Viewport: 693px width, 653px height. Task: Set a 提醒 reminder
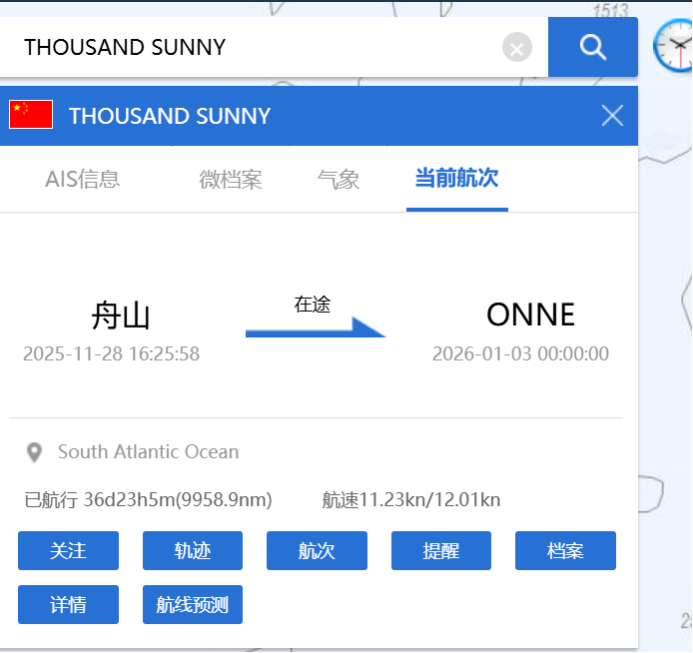(441, 551)
